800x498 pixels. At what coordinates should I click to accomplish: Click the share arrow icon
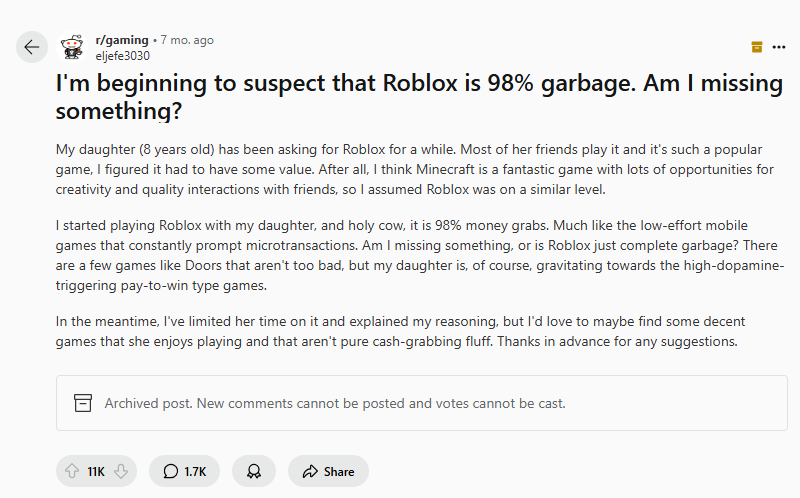[310, 471]
